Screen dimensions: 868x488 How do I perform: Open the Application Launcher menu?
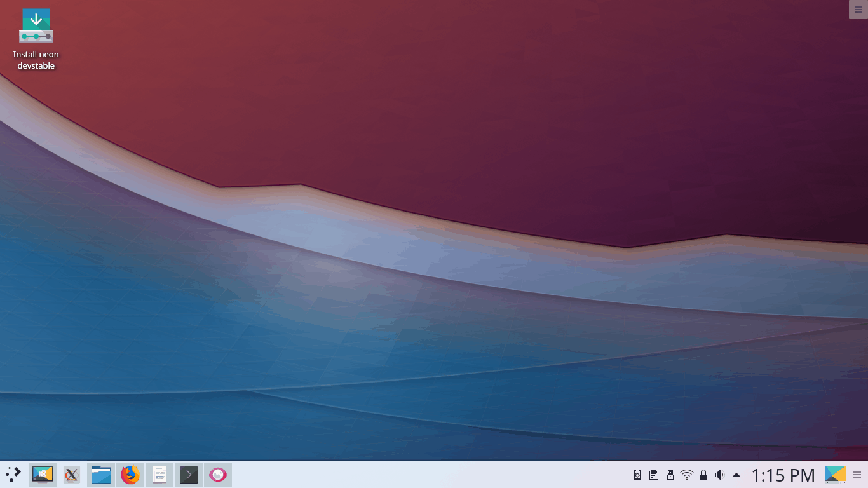click(13, 475)
